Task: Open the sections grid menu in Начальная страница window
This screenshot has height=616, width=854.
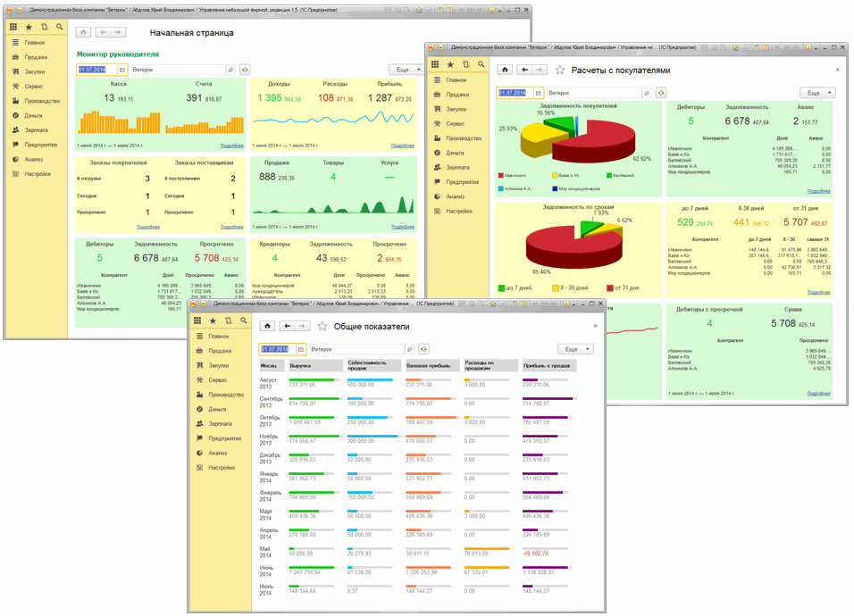Action: pyautogui.click(x=13, y=27)
